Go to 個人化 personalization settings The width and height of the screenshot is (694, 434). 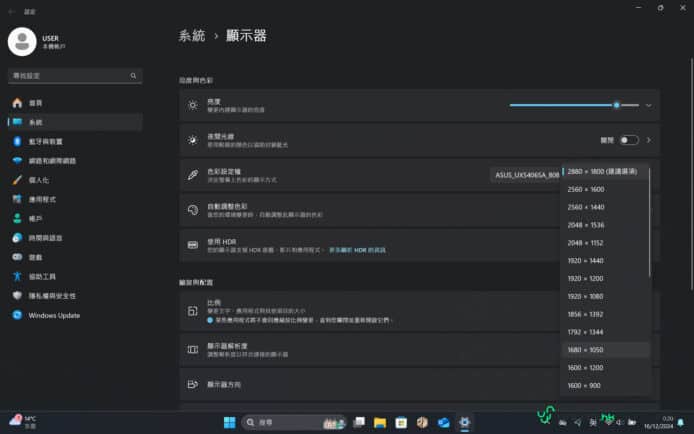[40, 180]
